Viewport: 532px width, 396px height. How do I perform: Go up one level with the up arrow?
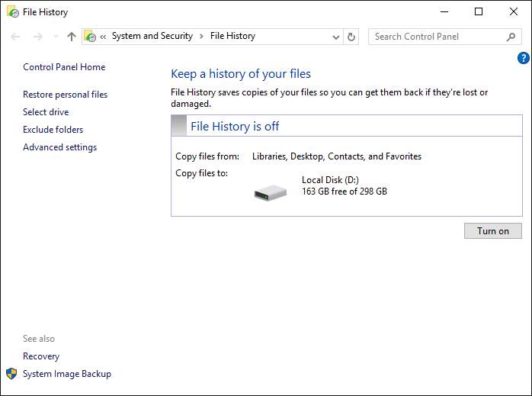(x=71, y=37)
